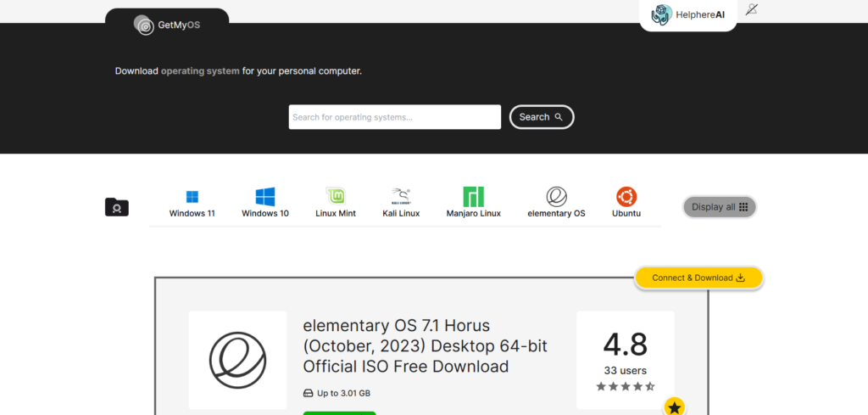
Task: Click the Search button with magnifier
Action: point(542,117)
